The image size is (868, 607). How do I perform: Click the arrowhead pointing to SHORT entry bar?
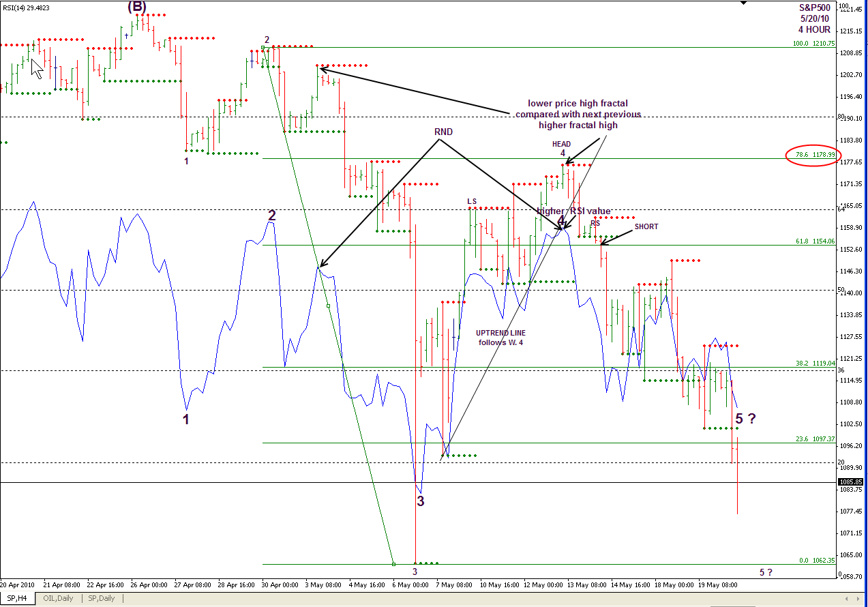pos(603,241)
